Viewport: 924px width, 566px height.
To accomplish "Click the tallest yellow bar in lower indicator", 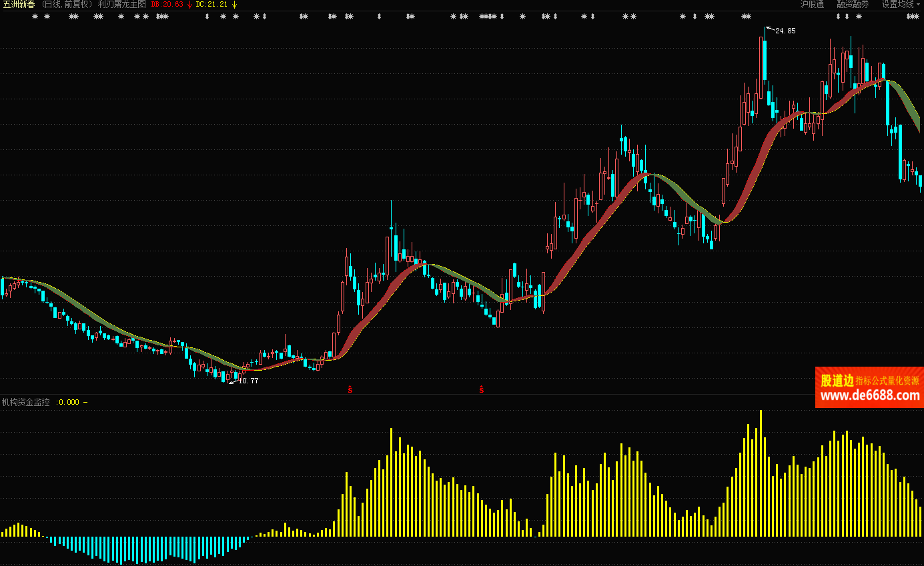I will point(761,473).
